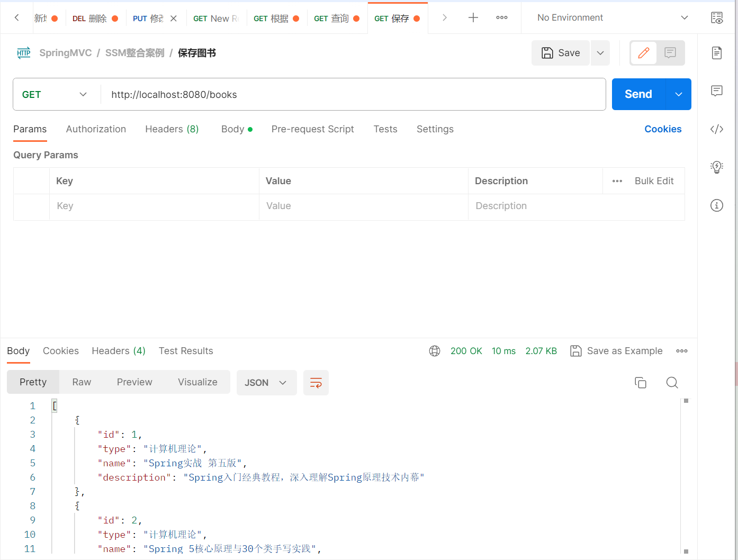Select the GET 保存 request tab
Image resolution: width=738 pixels, height=560 pixels.
pyautogui.click(x=397, y=19)
